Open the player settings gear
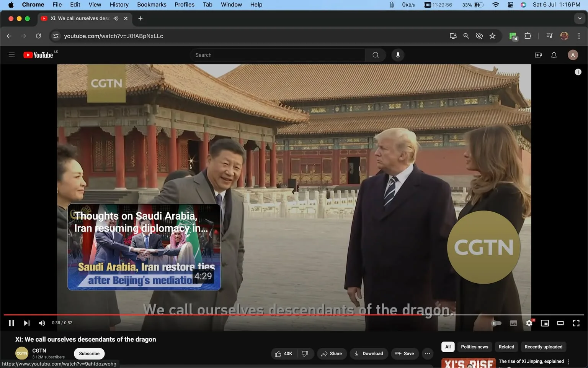 click(x=529, y=323)
